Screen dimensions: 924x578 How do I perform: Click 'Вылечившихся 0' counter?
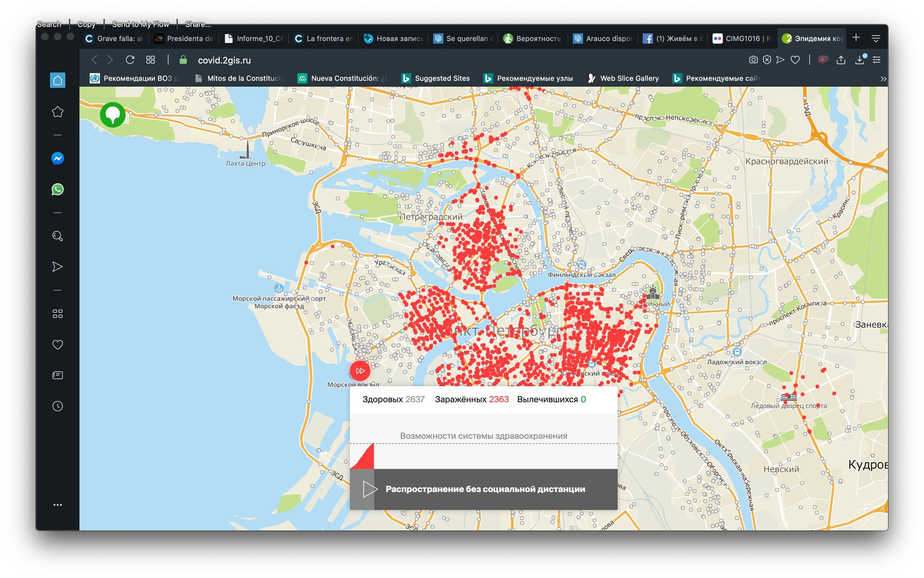click(x=551, y=399)
